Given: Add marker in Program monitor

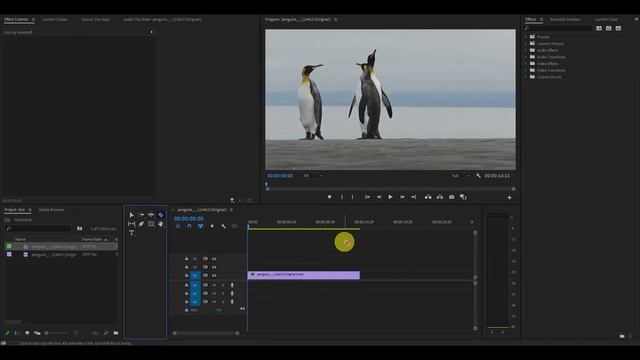Looking at the screenshot, I should point(329,197).
